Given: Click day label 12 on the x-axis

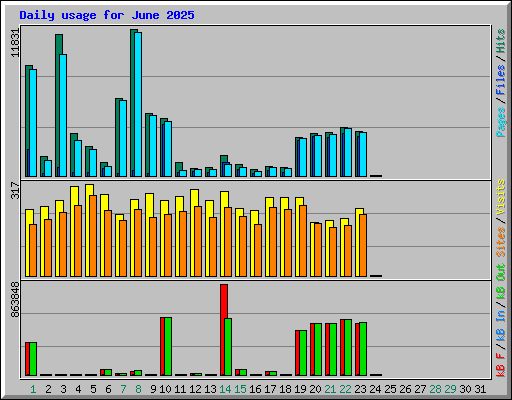Looking at the screenshot, I should pyautogui.click(x=195, y=389).
